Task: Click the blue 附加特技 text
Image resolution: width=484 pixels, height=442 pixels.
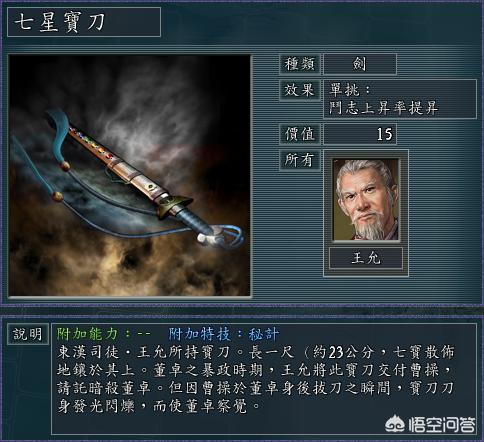Action: 199,334
